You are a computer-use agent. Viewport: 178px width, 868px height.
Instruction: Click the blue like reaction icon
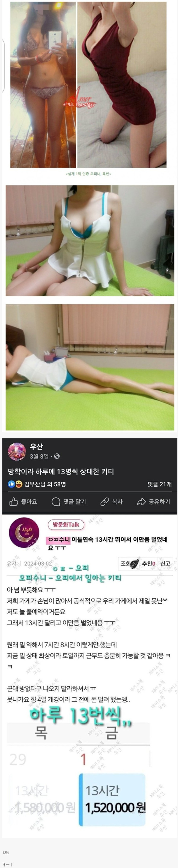pos(12,484)
